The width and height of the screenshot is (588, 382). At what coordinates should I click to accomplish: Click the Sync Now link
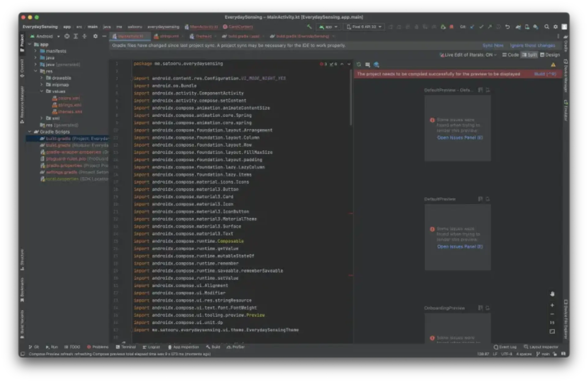coord(493,45)
